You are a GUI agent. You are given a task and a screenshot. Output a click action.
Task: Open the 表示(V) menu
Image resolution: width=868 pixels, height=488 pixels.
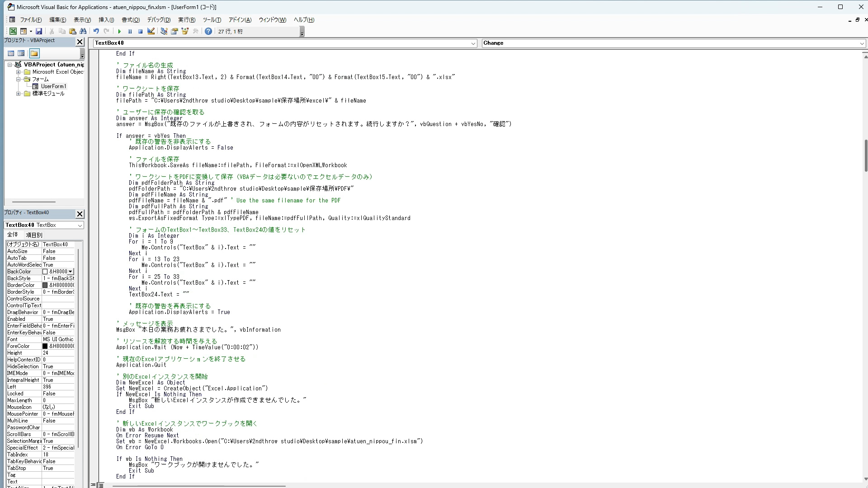[x=82, y=20]
